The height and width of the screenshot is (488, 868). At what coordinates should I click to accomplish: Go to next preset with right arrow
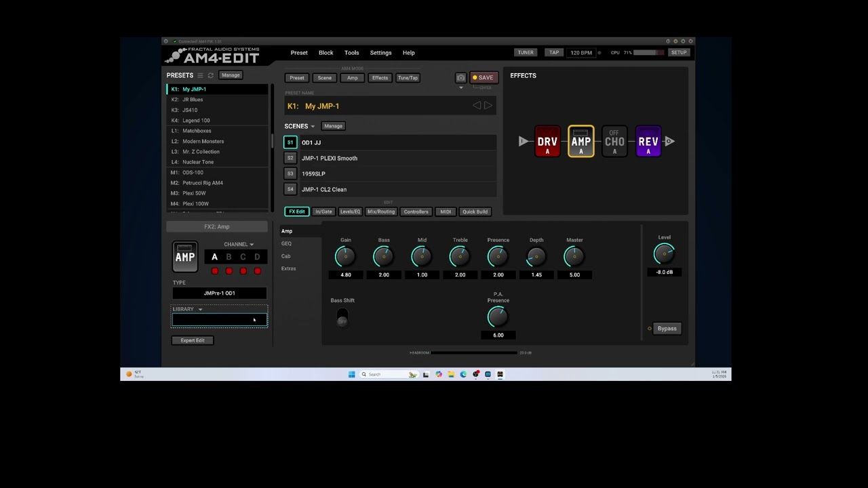pyautogui.click(x=488, y=106)
